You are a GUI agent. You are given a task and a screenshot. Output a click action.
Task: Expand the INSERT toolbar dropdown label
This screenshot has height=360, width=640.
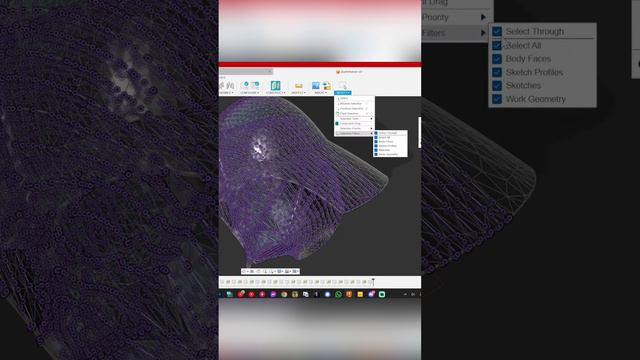pos(321,93)
